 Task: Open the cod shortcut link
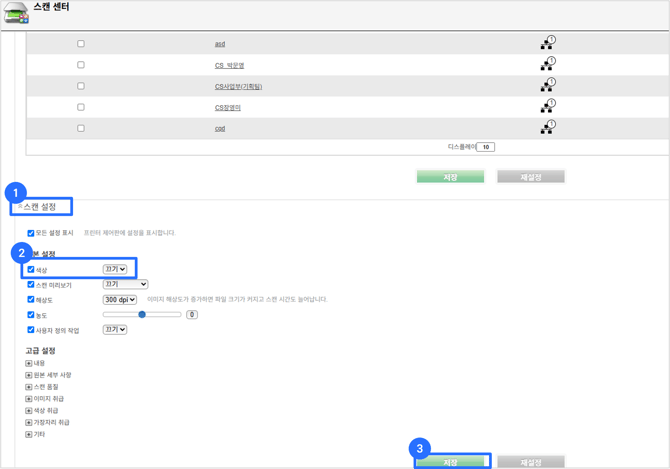220,129
